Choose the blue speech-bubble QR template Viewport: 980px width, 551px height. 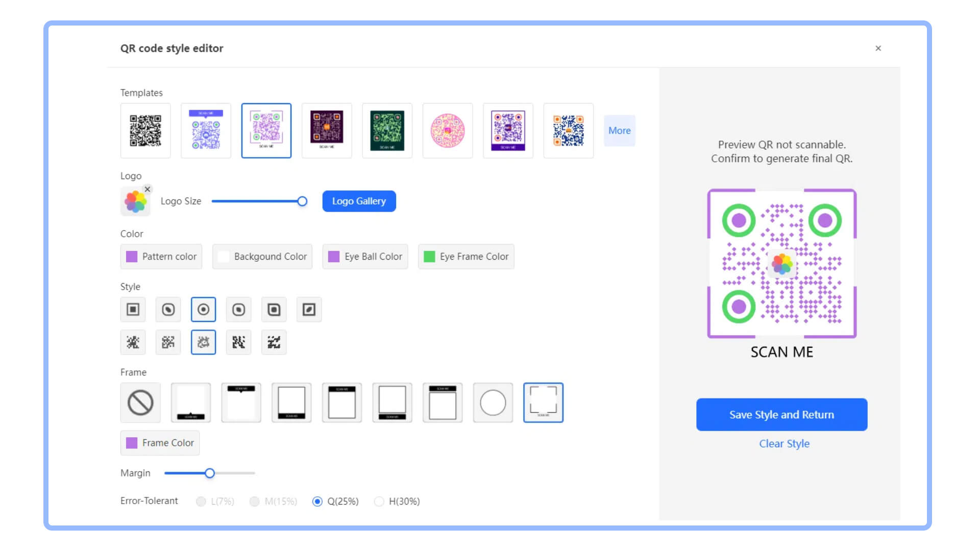(206, 131)
